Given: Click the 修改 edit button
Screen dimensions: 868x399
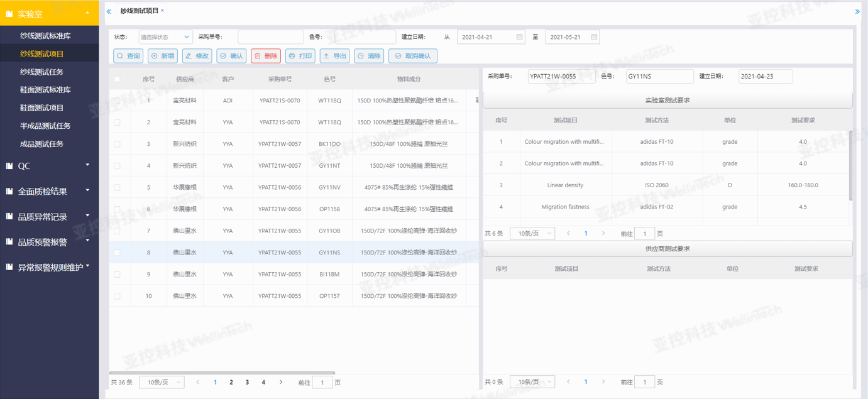Looking at the screenshot, I should (x=197, y=56).
